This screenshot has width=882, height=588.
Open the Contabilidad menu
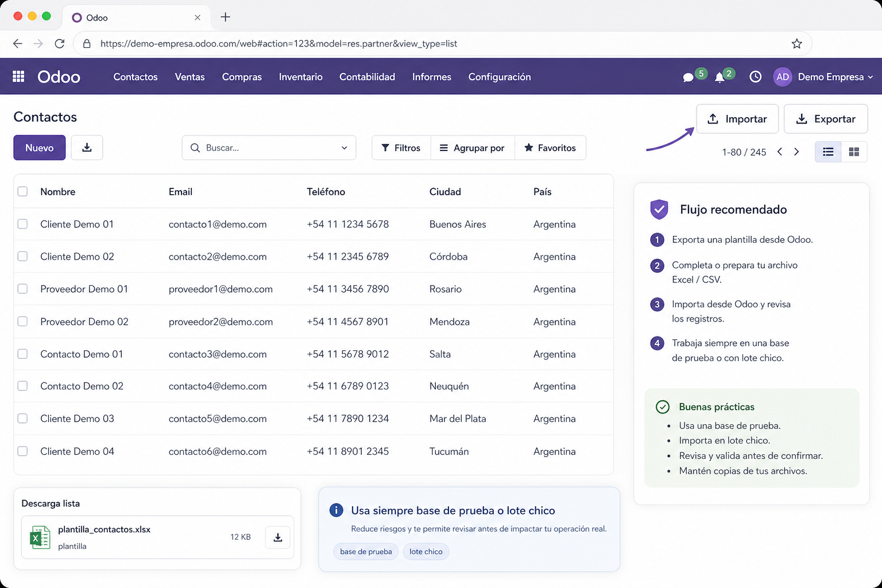367,77
